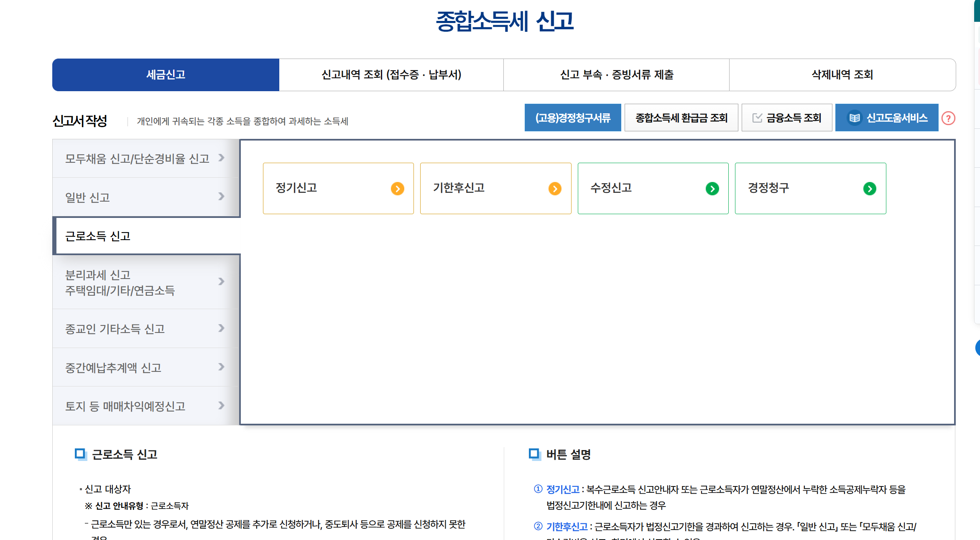Click the green arrow icon on 수정신고

[x=712, y=189]
